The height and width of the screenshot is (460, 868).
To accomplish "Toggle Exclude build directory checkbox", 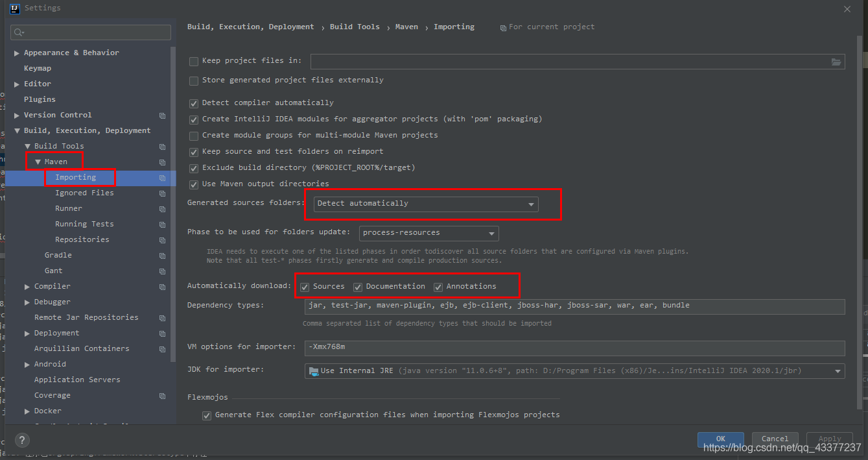I will [194, 168].
